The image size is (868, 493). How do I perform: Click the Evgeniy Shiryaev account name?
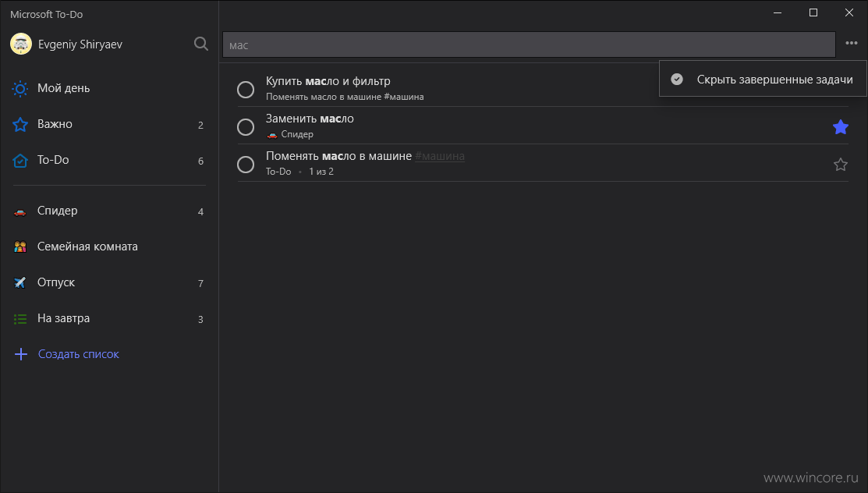(x=80, y=44)
